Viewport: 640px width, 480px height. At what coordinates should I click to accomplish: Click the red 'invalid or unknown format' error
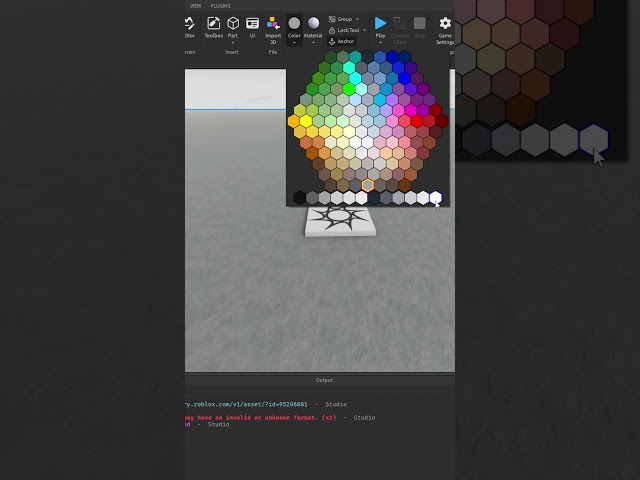[x=260, y=417]
